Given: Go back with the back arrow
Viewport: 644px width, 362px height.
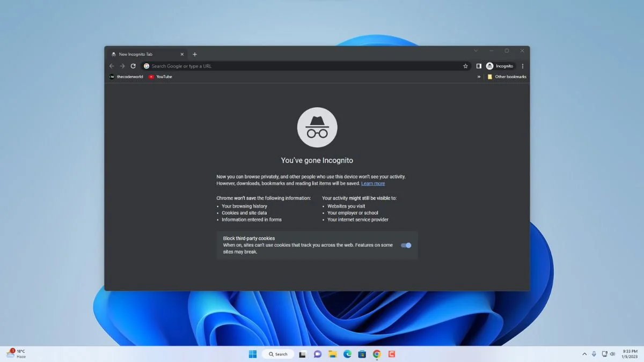Looking at the screenshot, I should 112,66.
